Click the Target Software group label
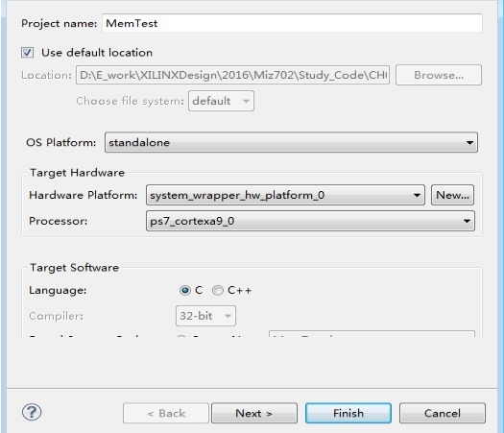This screenshot has height=433, width=504. [74, 268]
